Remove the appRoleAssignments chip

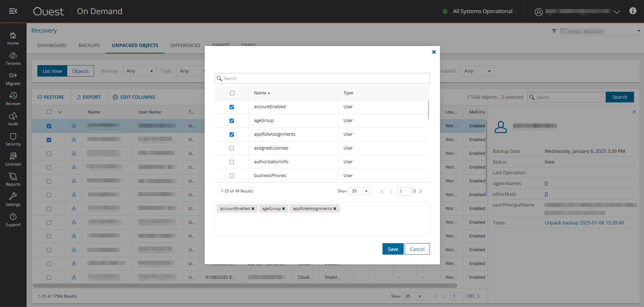click(335, 209)
